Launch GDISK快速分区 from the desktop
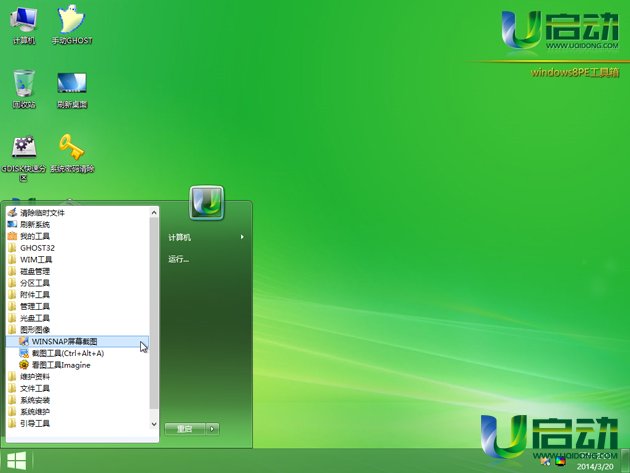630x473 pixels. click(24, 152)
